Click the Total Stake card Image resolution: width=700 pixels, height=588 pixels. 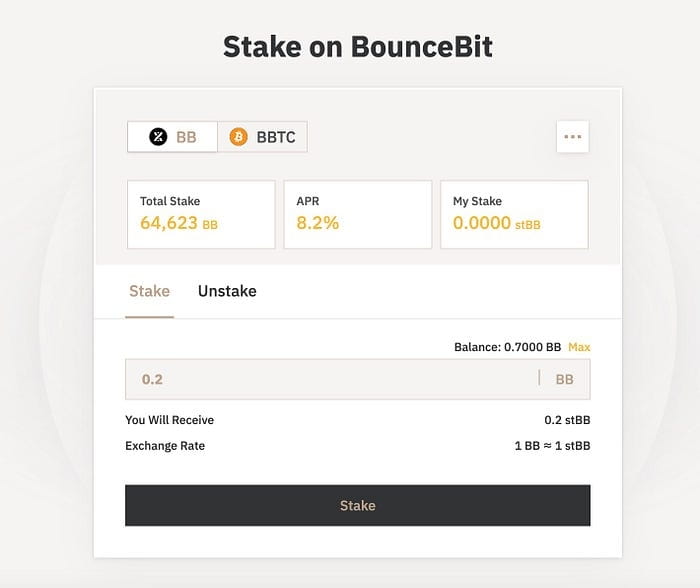[x=201, y=214]
